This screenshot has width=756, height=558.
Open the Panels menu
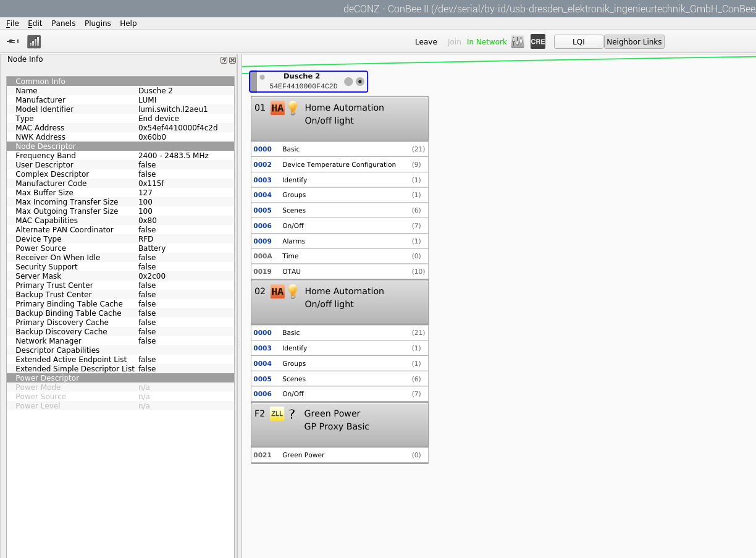63,23
